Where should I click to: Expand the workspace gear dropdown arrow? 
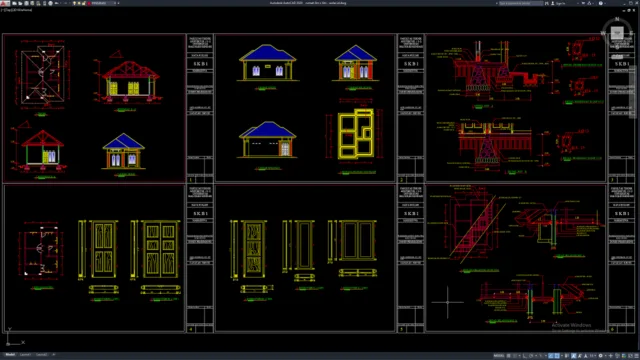coord(606,356)
